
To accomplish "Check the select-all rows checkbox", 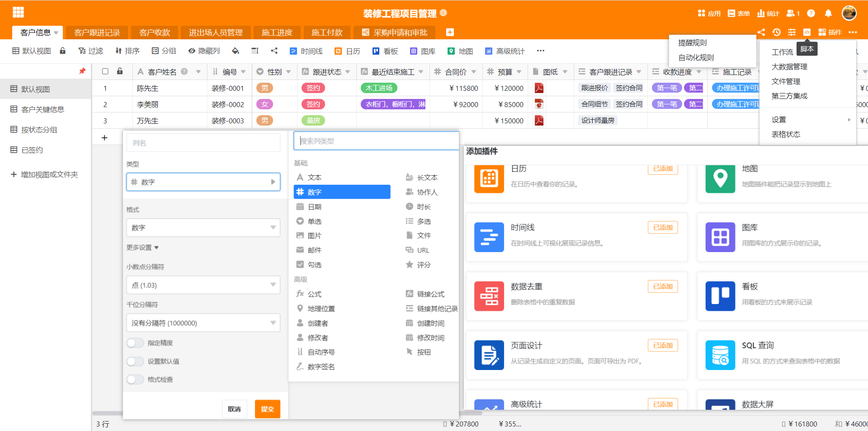I will pos(105,71).
